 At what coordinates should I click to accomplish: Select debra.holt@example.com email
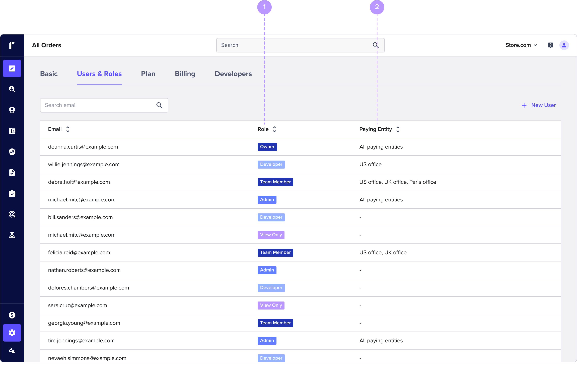point(79,182)
